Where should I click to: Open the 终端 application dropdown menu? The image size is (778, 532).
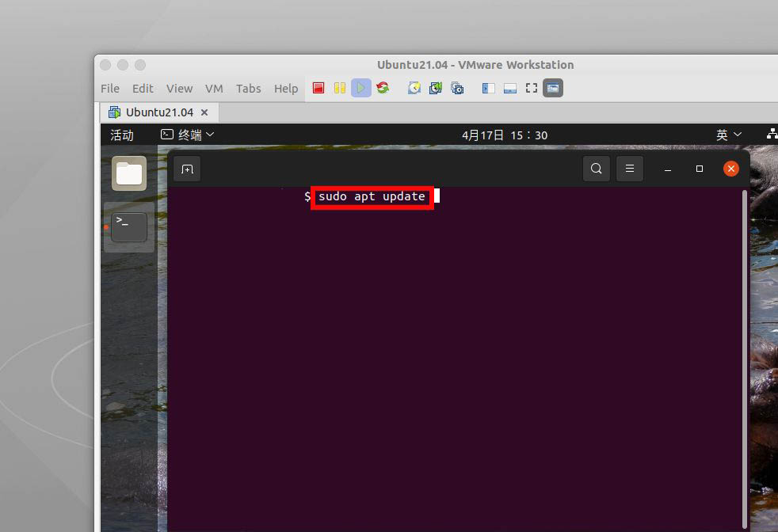click(188, 135)
